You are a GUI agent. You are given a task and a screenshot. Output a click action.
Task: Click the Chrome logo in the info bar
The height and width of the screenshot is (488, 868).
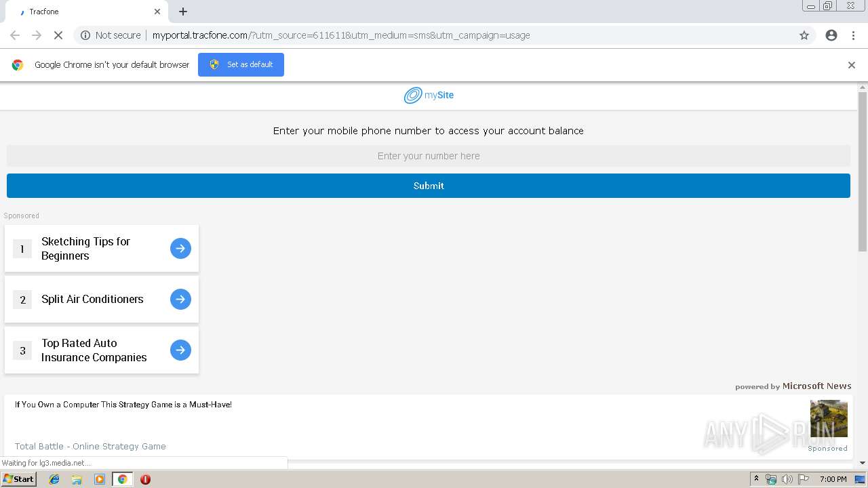coord(18,65)
